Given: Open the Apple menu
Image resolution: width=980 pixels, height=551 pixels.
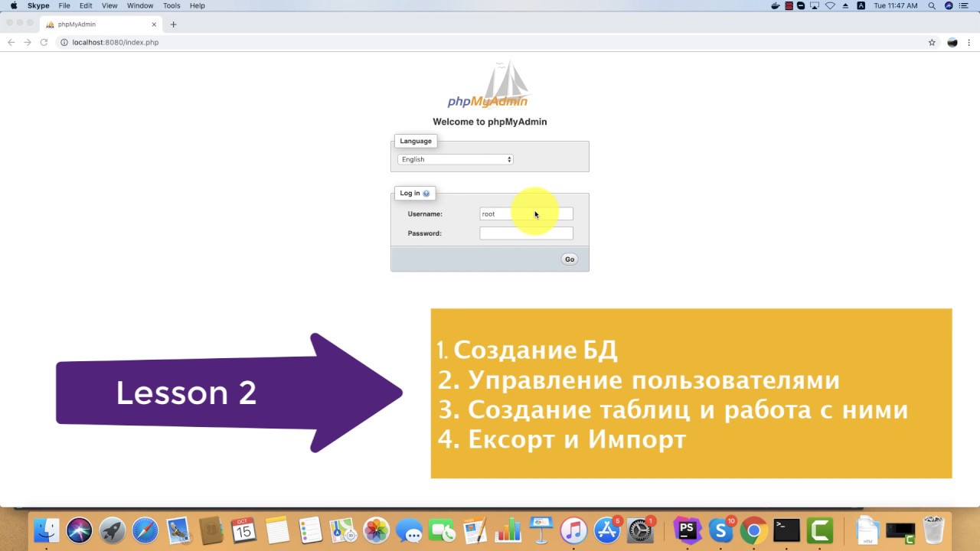Looking at the screenshot, I should [13, 5].
